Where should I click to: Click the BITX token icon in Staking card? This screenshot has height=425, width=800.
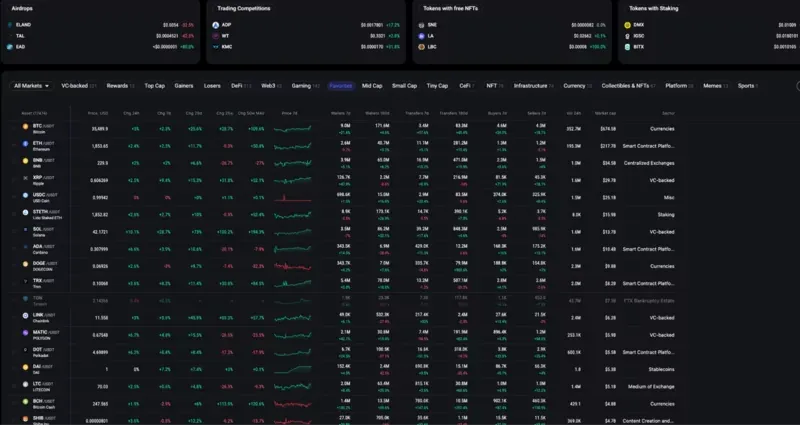coord(628,47)
